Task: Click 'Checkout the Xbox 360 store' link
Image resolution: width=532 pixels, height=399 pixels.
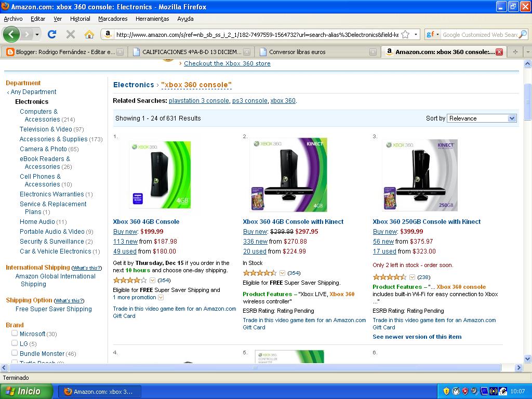Action: click(227, 63)
